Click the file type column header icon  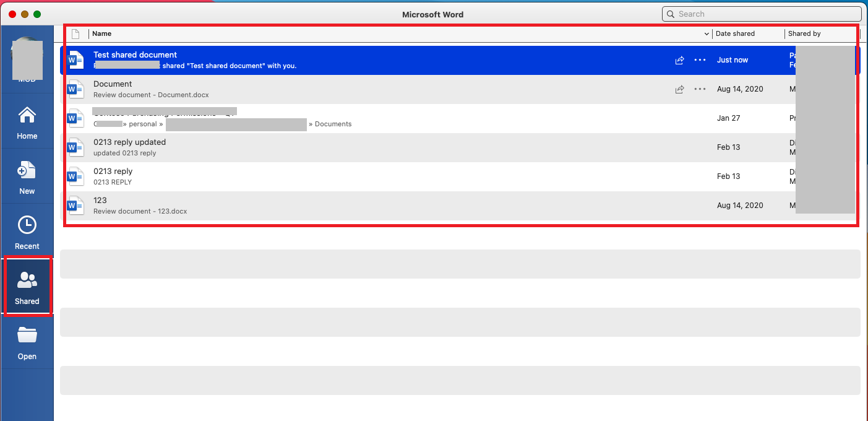75,33
